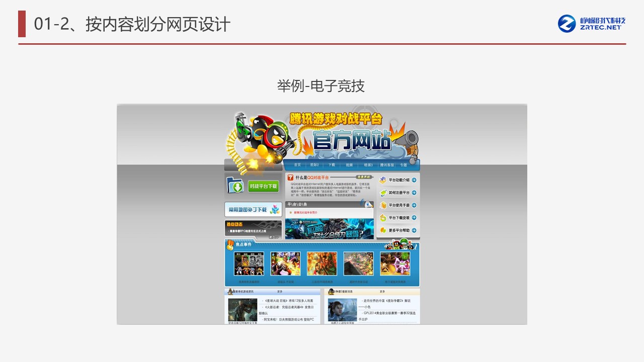644x362 pixels.
Task: Open 平台使用手册 link
Action: [x=399, y=205]
